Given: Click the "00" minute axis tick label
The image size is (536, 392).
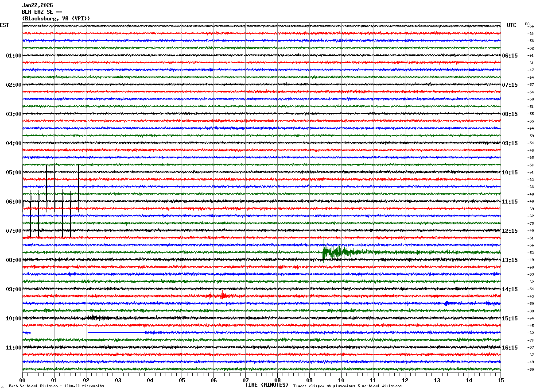Looking at the screenshot, I should coord(22,380).
